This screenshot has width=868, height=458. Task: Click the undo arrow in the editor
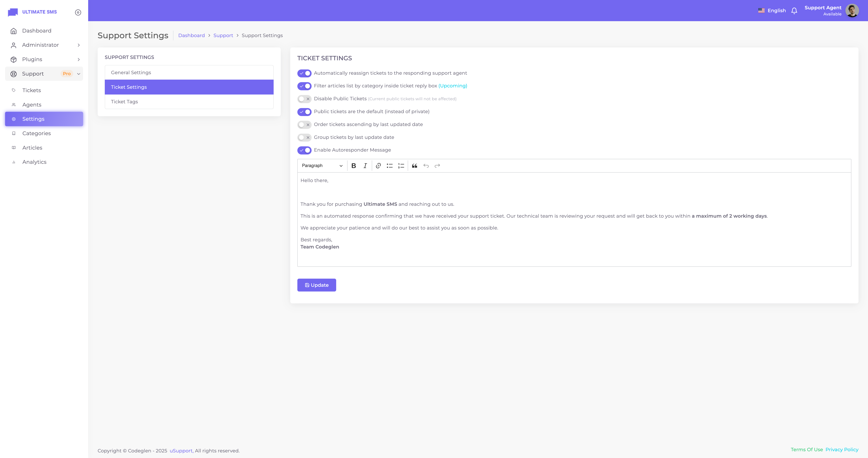click(x=426, y=166)
